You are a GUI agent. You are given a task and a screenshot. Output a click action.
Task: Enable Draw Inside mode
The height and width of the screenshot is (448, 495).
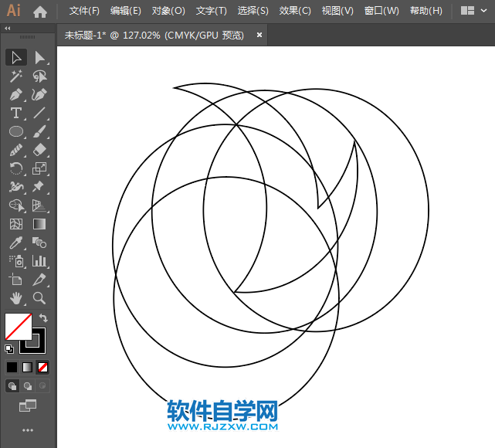point(42,385)
